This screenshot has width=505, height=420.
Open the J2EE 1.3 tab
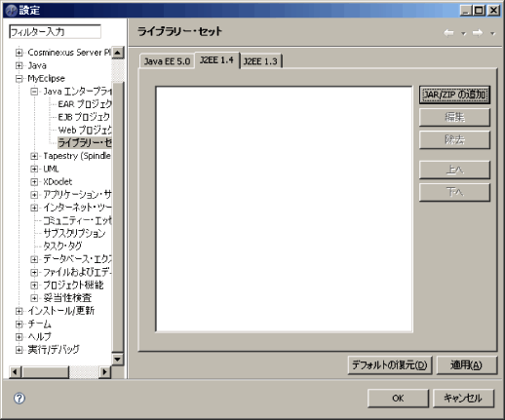(260, 61)
